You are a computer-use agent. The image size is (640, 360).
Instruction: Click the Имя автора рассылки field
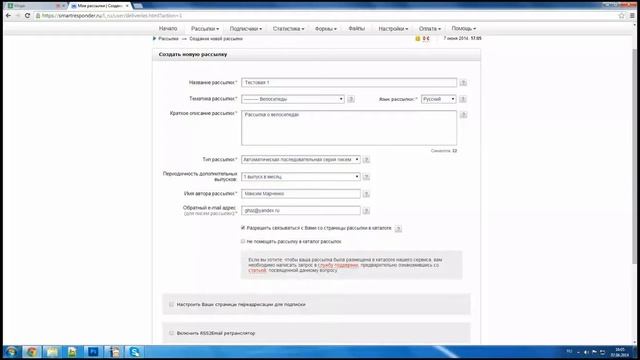click(301, 194)
